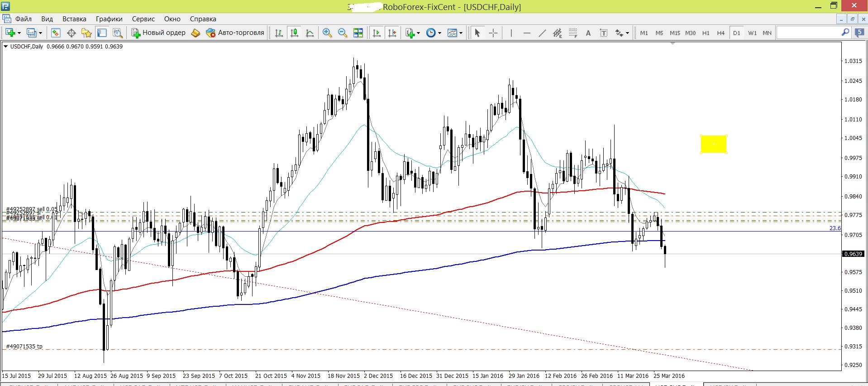Screen dimensions: 868x386
Task: Toggle candlestick chart mode
Action: coord(294,33)
